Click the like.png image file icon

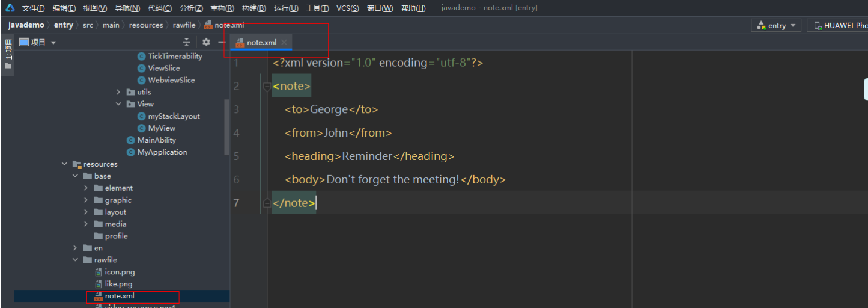click(x=99, y=284)
